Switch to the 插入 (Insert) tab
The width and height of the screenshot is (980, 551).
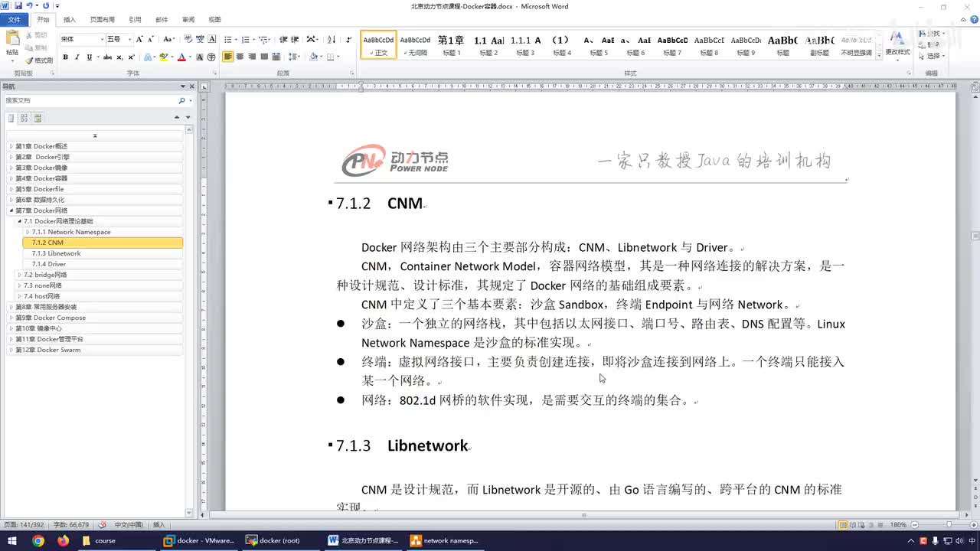pos(69,20)
